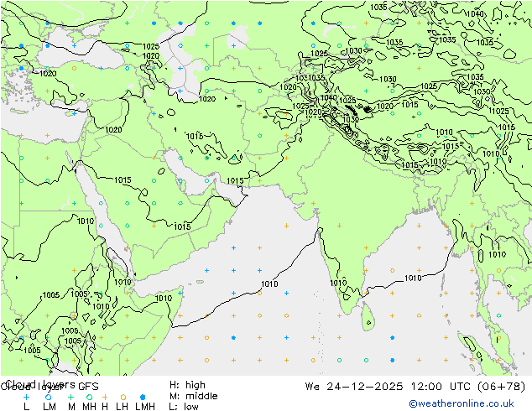Viewport: 532px width, 411px height.
Task: Click the 'We 24-12-2025 12:00 UTC (06+78)' timestamp
Action: coord(415,386)
